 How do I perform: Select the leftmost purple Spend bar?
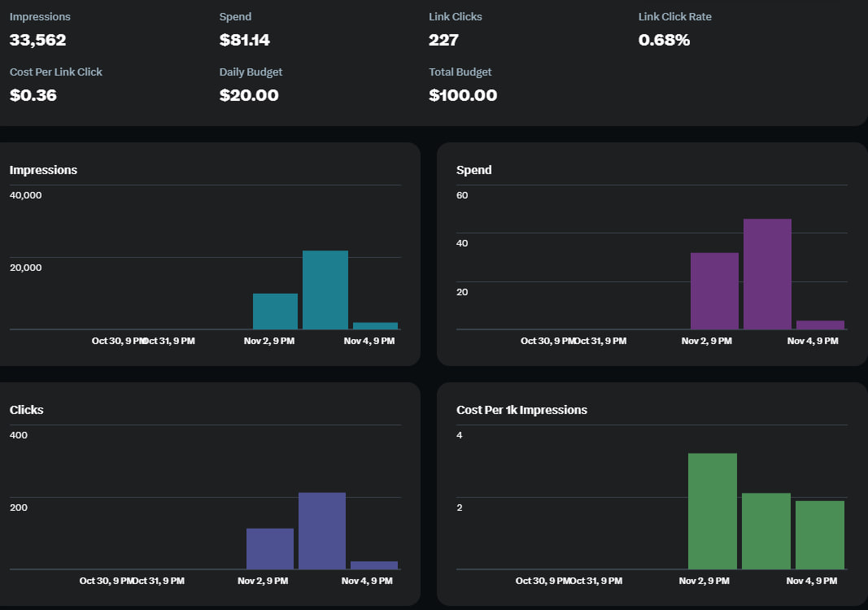pyautogui.click(x=714, y=291)
